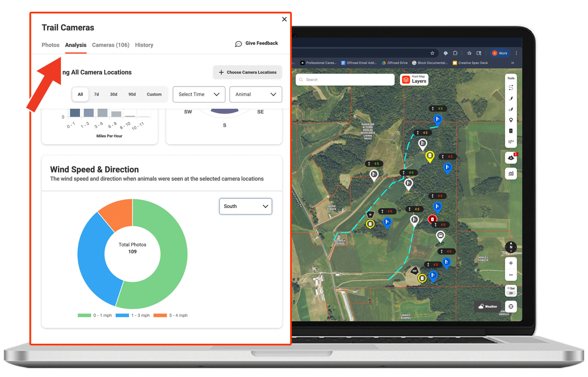Viewport: 588px width, 377px height.
Task: Select the 7d time range filter
Action: click(x=96, y=94)
